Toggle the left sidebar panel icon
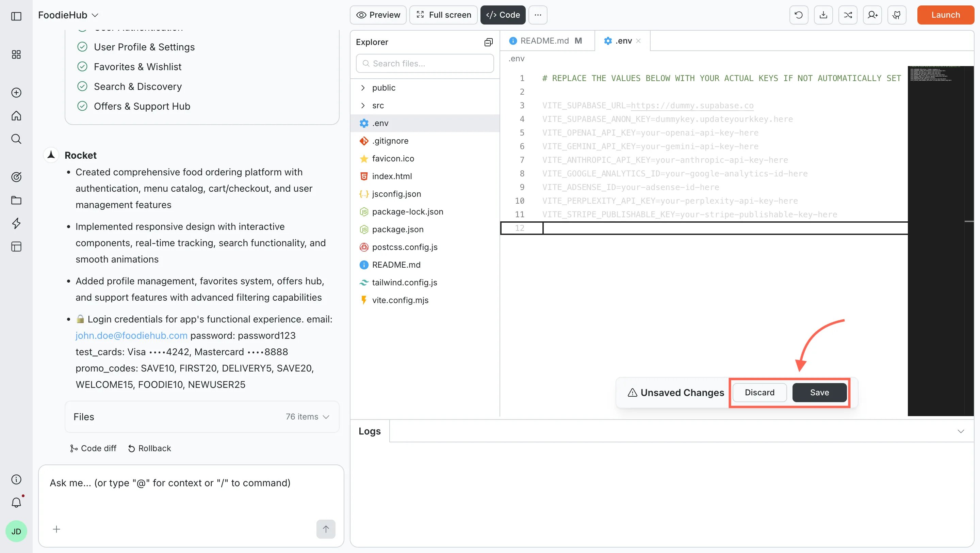The height and width of the screenshot is (553, 980). (16, 16)
